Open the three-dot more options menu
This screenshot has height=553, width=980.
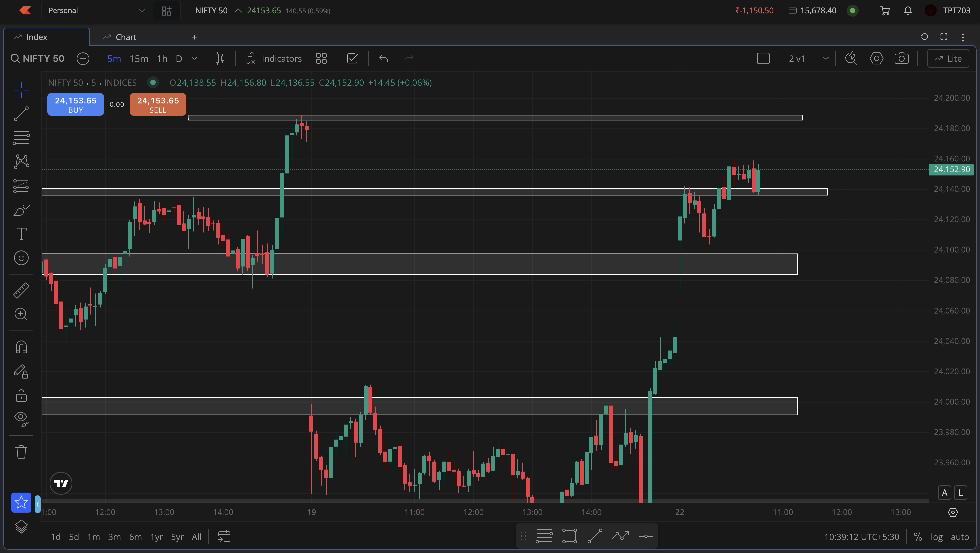coord(963,37)
